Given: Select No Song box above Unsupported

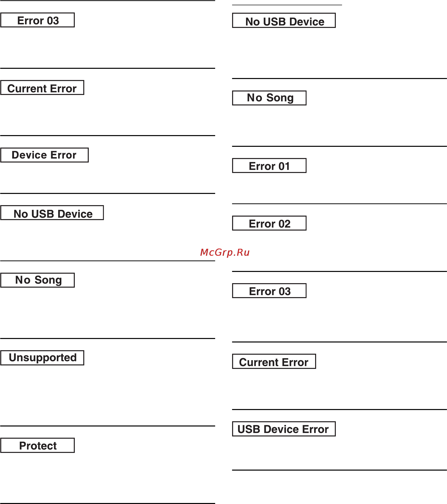Looking at the screenshot, I should point(37,280).
